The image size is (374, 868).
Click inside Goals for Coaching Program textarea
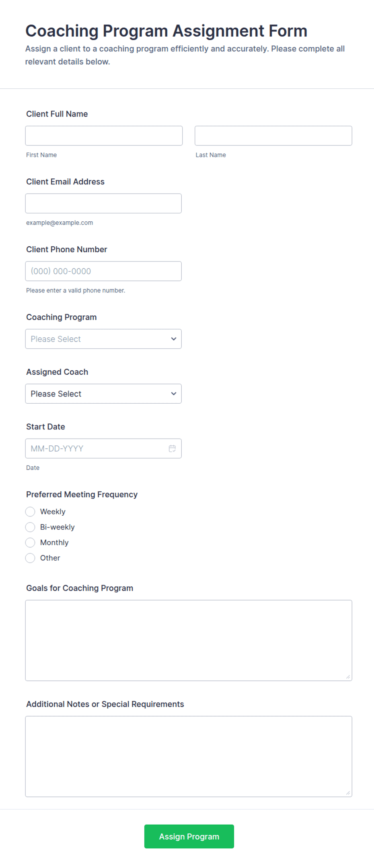click(x=189, y=641)
